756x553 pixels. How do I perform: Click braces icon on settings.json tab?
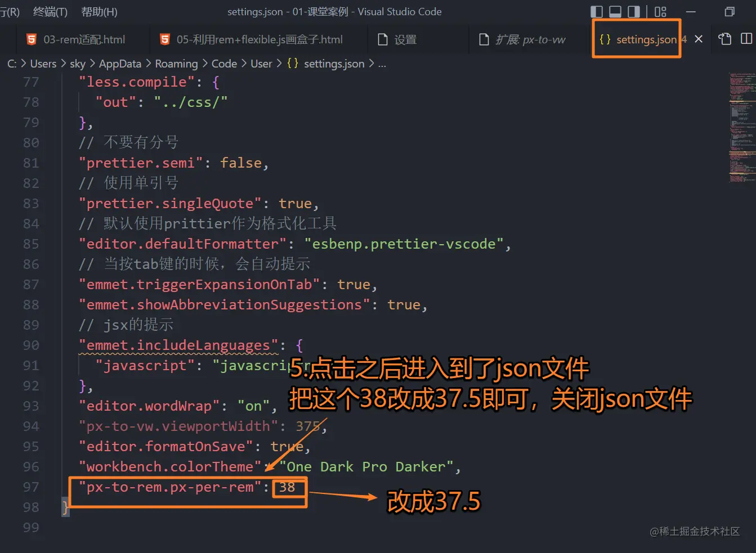[605, 39]
